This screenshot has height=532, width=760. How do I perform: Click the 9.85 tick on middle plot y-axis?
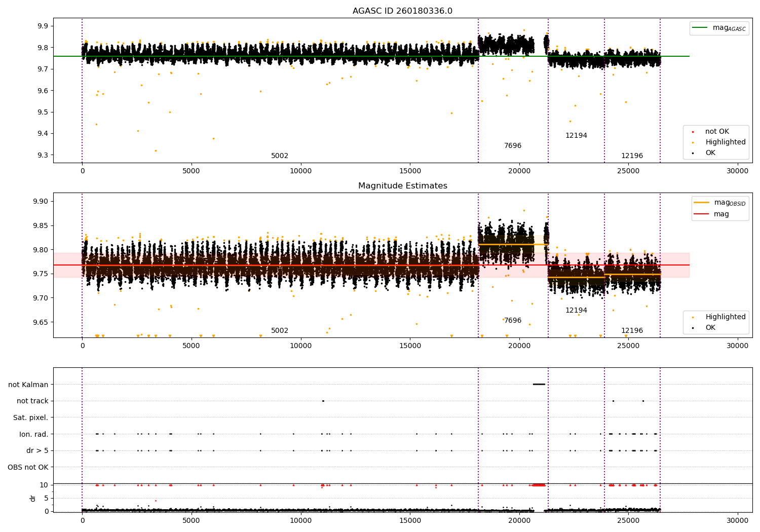point(41,225)
